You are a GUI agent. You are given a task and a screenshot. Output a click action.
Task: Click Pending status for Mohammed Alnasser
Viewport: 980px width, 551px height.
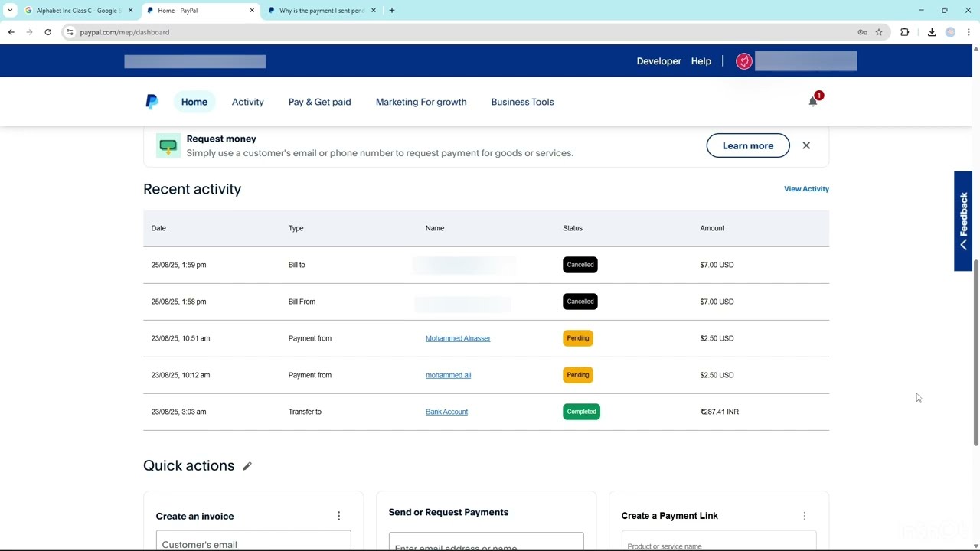(x=578, y=338)
